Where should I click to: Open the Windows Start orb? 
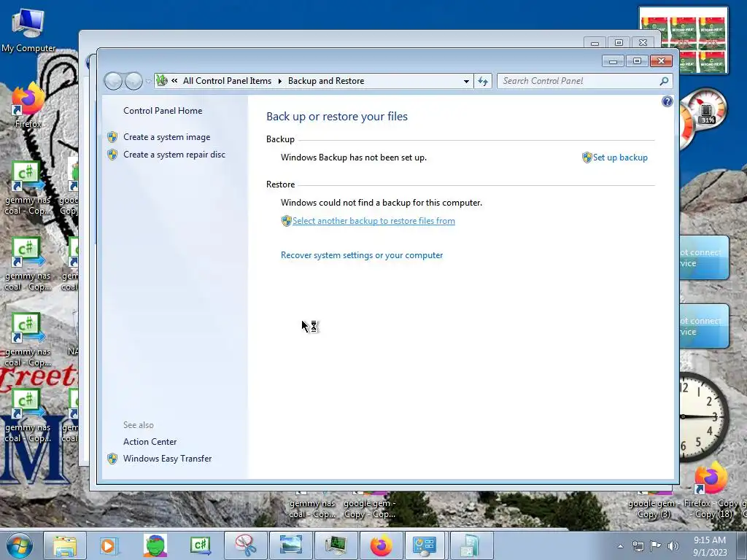(20, 545)
